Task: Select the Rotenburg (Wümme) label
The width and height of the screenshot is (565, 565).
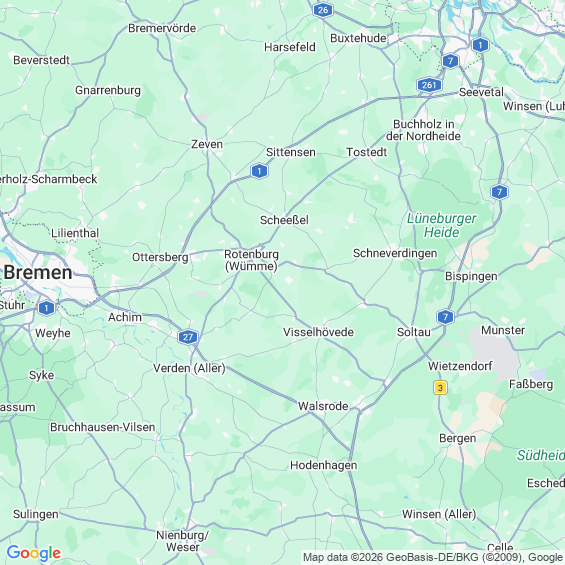Action: pyautogui.click(x=252, y=260)
